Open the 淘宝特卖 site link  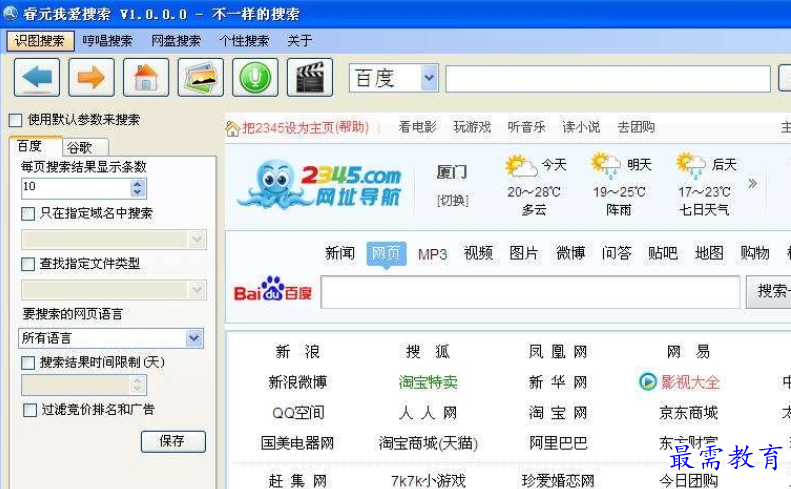click(428, 382)
